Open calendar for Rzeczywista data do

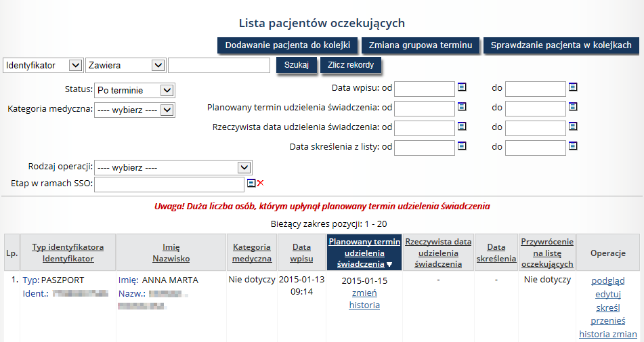(x=573, y=127)
